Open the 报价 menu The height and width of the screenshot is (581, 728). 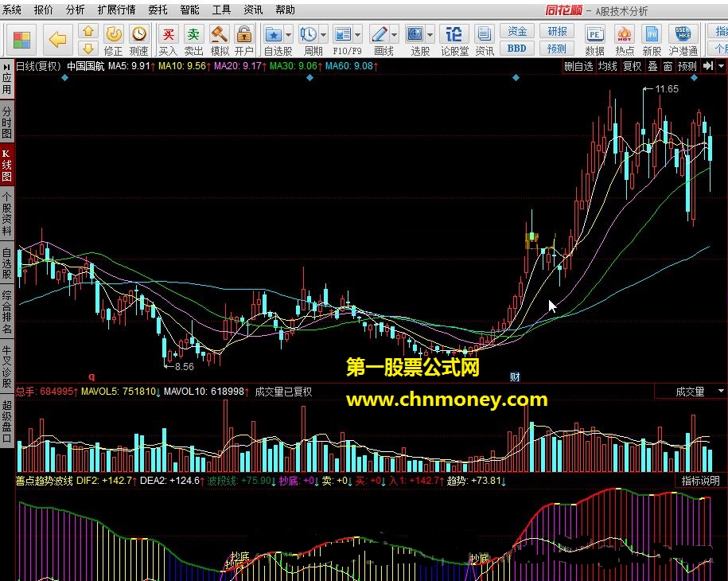tap(43, 10)
